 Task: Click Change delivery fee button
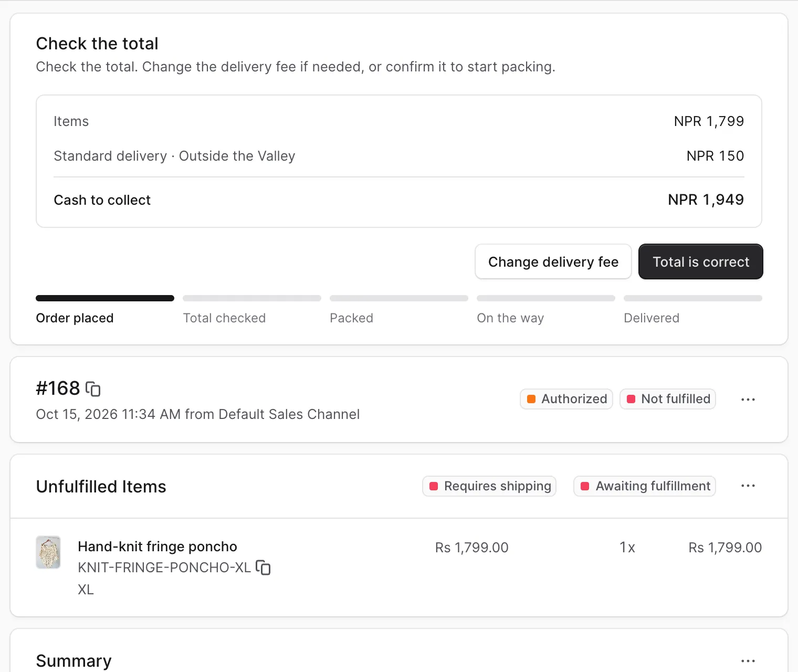[x=553, y=261]
